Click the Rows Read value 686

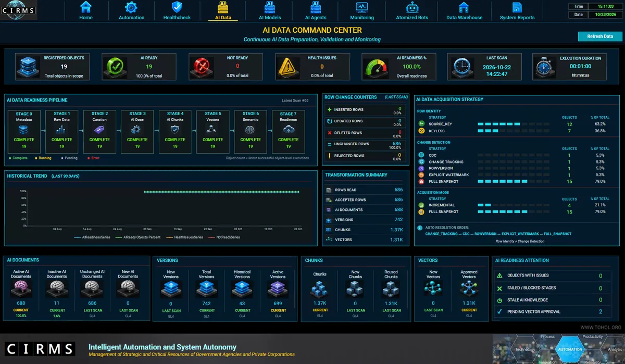398,190
